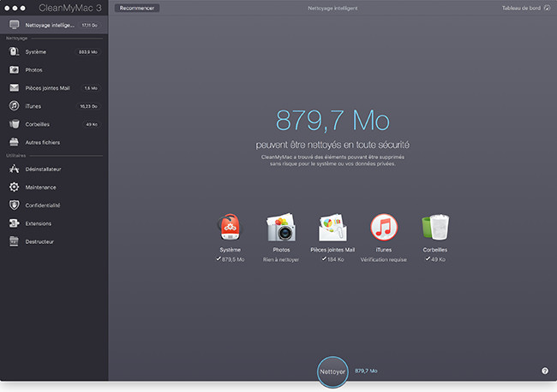Click the large Corbeilles trash cans icon
557x392 pixels.
(x=435, y=227)
